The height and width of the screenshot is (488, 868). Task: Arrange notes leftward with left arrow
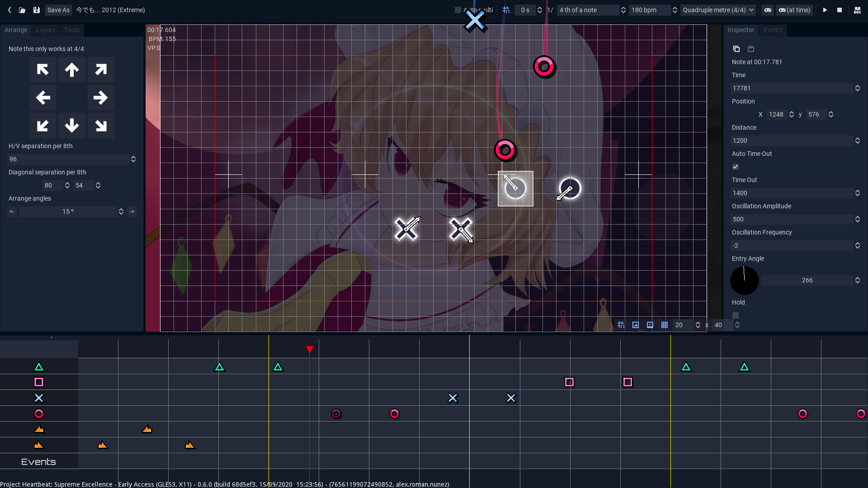43,98
